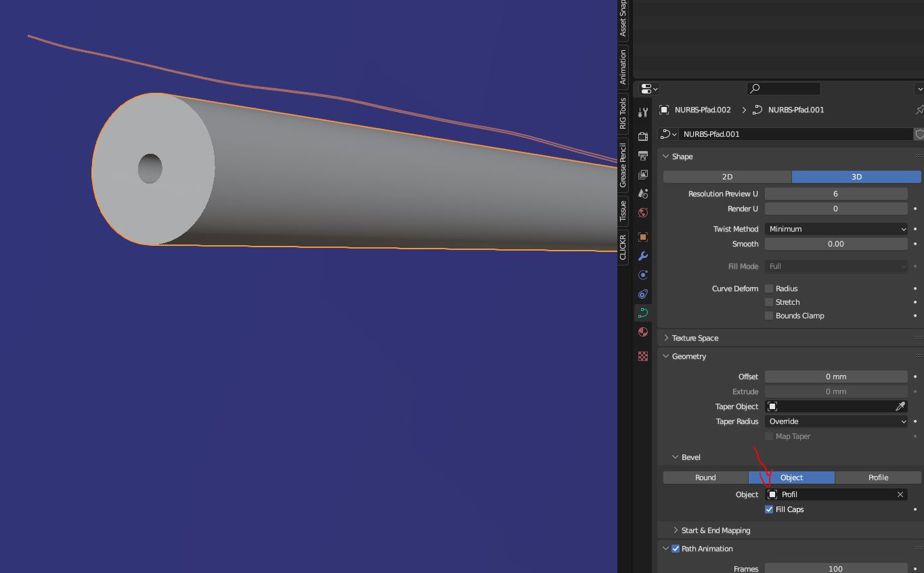This screenshot has height=573, width=924.
Task: Click the Taper Object eyedropper icon
Action: (900, 406)
